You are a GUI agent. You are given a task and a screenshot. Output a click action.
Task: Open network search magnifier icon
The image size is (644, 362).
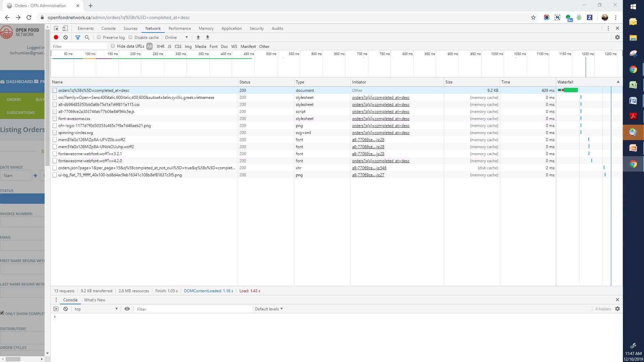tap(87, 37)
